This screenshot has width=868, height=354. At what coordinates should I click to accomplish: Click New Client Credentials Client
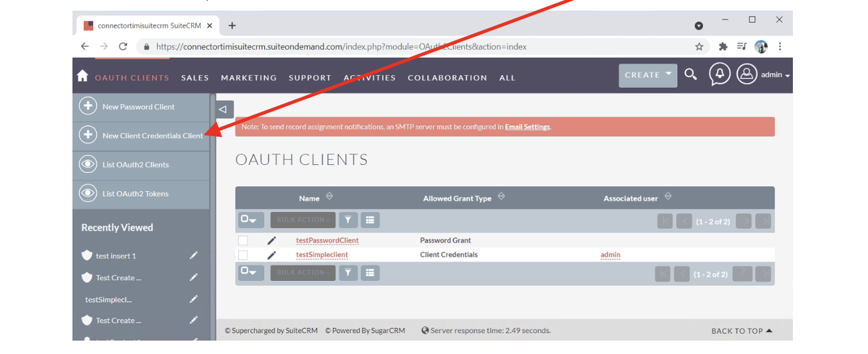(x=152, y=135)
